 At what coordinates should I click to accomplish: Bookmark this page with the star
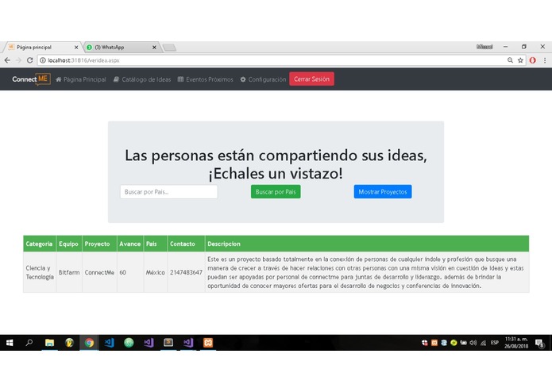pos(520,60)
